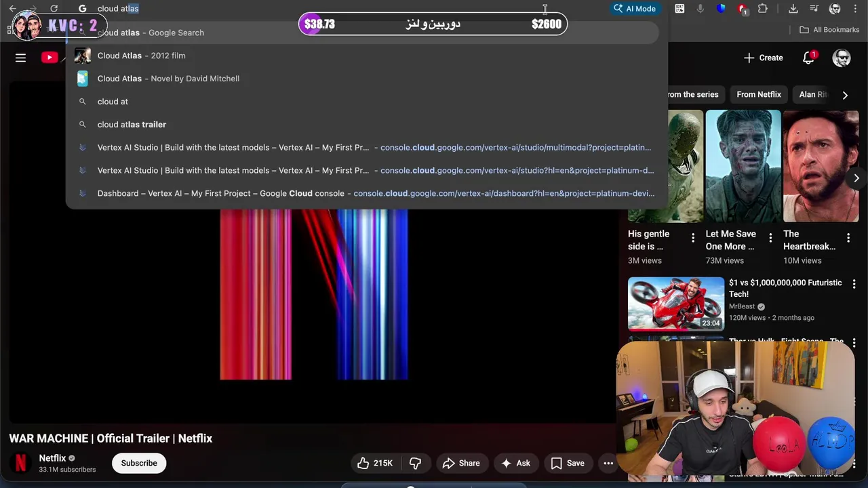Click '$1 vs $1,000,000,000 Futuristic Tech!' title
868x488 pixels.
pos(785,288)
